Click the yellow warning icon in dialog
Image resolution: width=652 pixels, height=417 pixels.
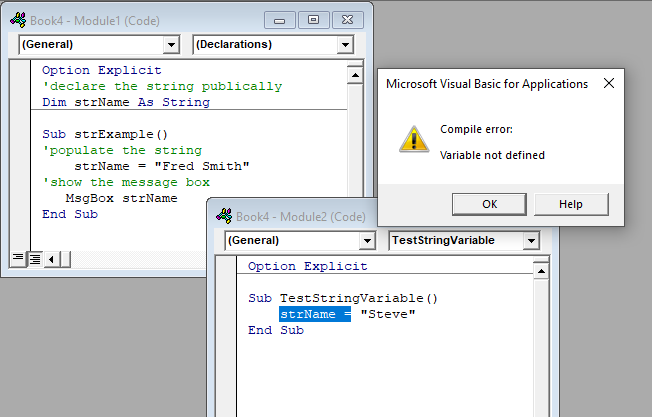[414, 139]
